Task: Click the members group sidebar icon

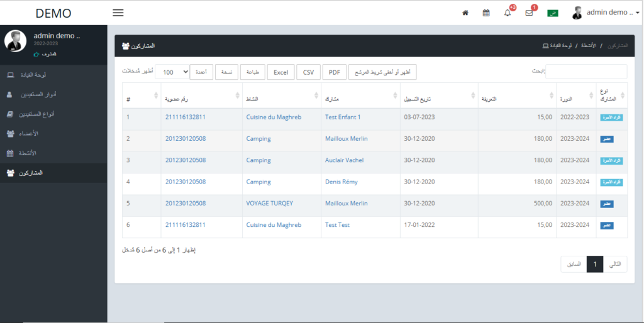Action: pos(11,134)
